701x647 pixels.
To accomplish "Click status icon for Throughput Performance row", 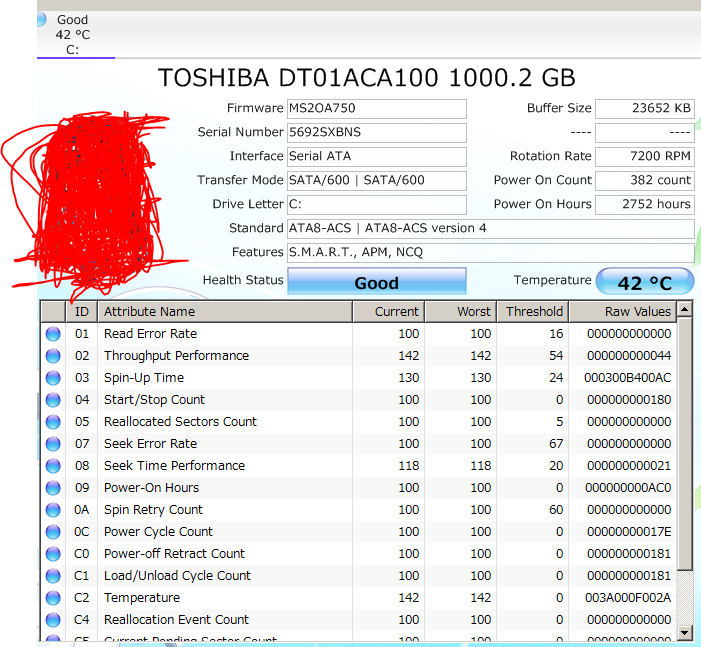I will point(53,355).
